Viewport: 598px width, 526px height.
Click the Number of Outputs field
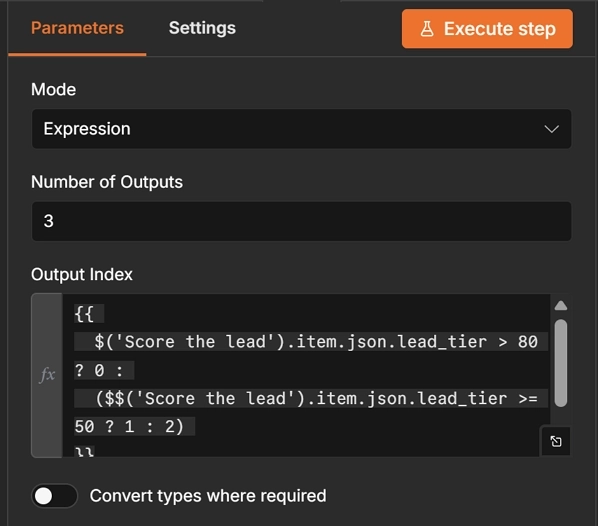[x=301, y=221]
